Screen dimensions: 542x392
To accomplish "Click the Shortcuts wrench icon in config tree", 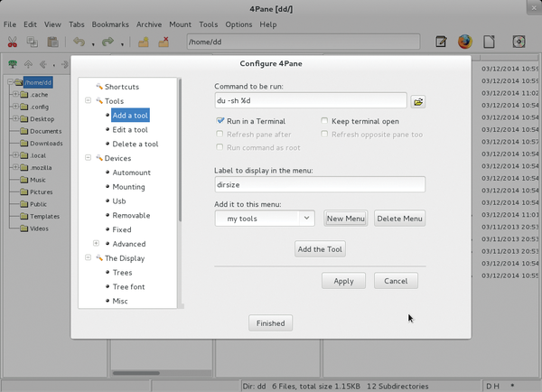I will pos(99,87).
